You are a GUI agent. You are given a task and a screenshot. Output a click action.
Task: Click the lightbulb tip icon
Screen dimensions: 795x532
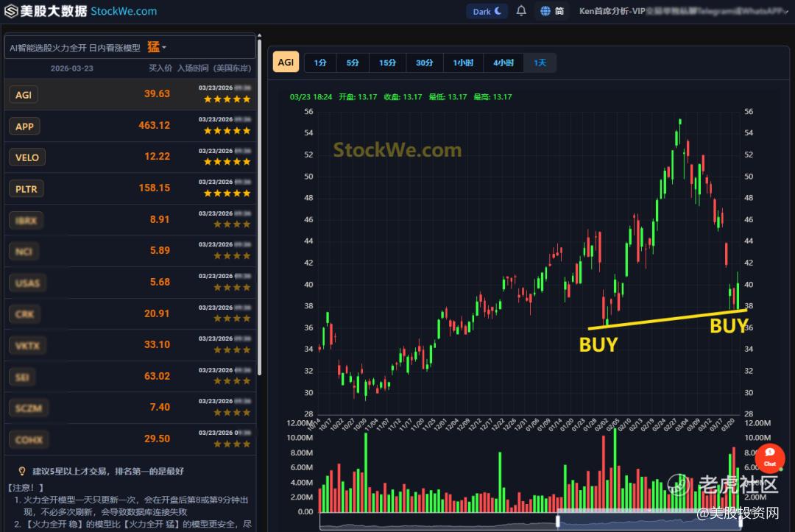pyautogui.click(x=22, y=471)
